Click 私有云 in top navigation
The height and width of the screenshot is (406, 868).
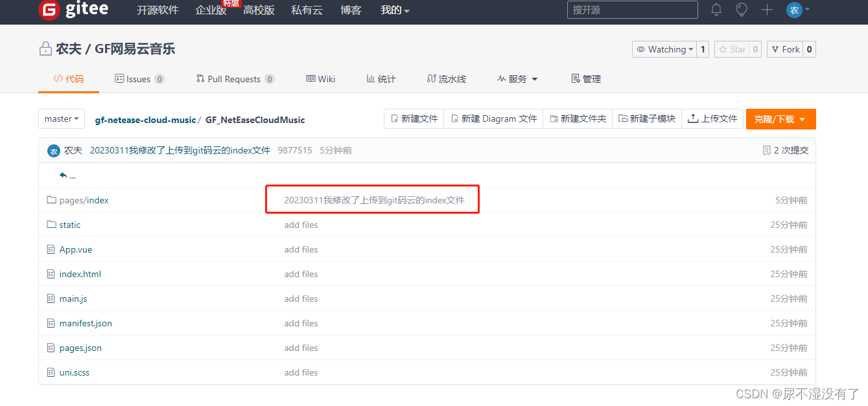click(307, 10)
